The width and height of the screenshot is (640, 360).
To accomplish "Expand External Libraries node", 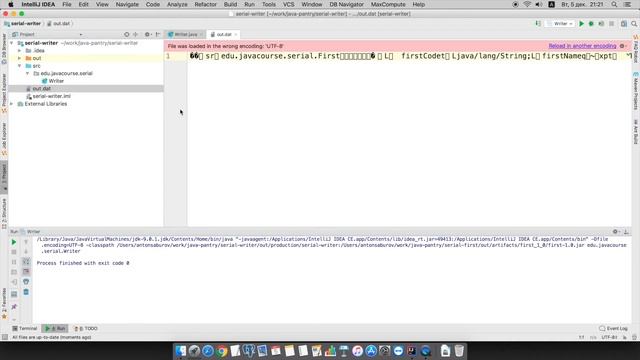I will coord(12,104).
